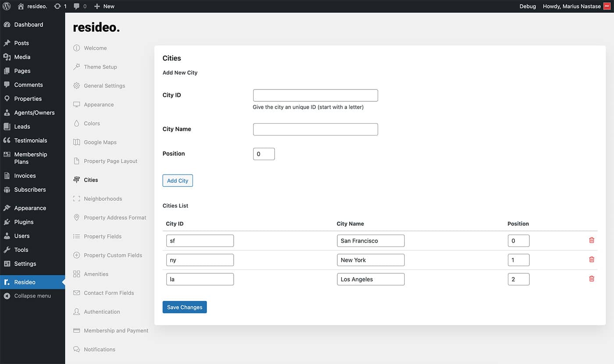
Task: Go to Properties in admin menu
Action: [x=28, y=99]
